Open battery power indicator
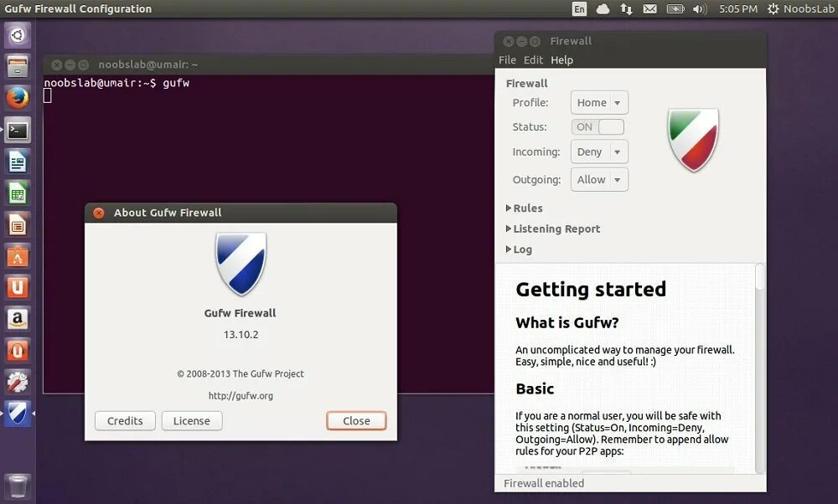Viewport: 838px width, 504px height. [675, 9]
